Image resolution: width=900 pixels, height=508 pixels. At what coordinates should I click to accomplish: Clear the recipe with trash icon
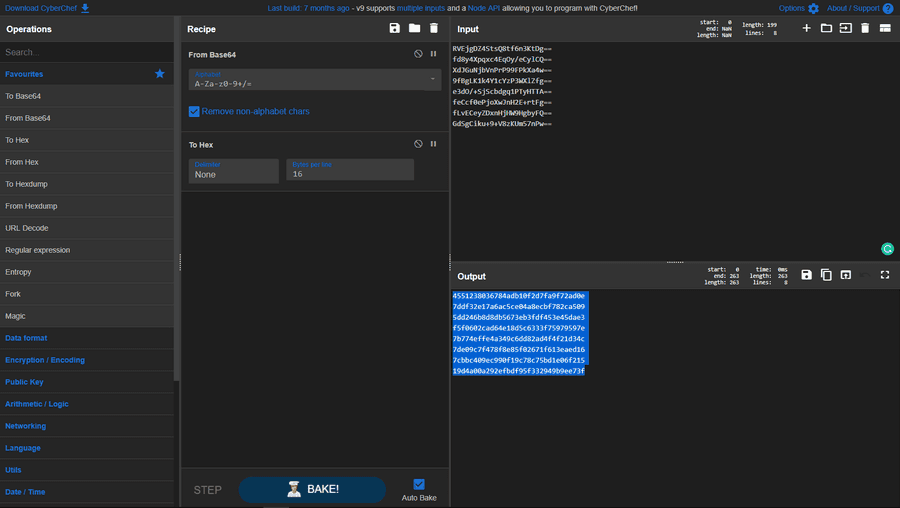434,29
